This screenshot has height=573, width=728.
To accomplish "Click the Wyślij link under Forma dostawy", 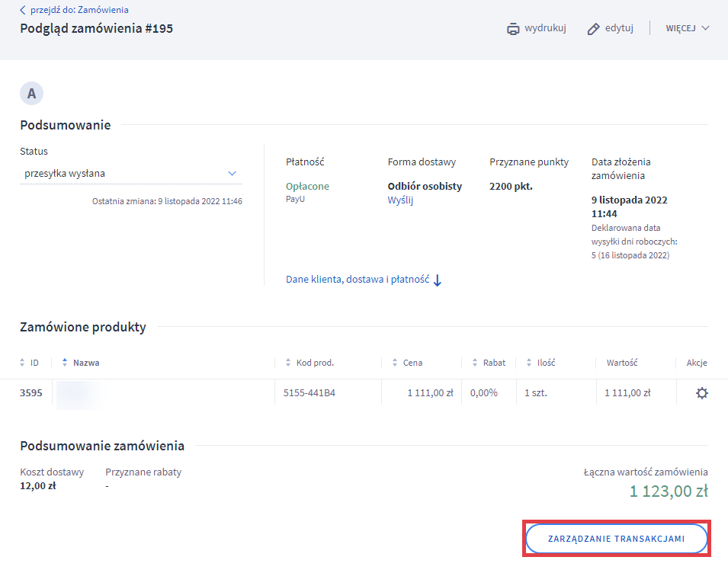I will (x=400, y=202).
